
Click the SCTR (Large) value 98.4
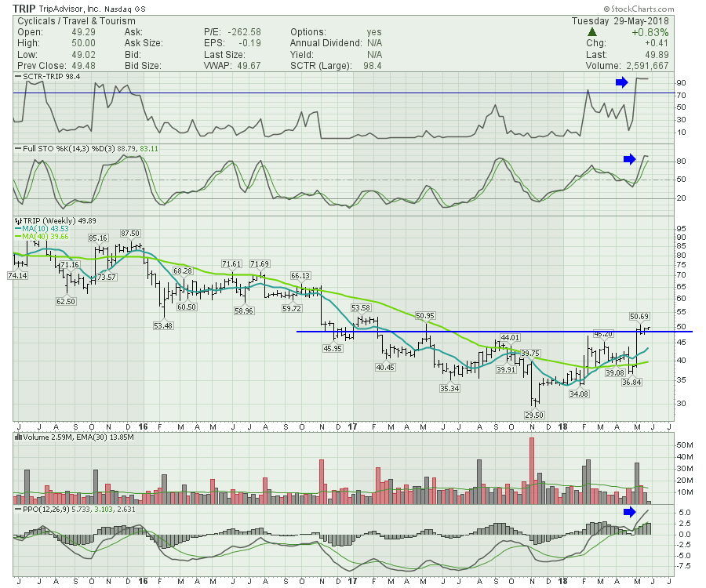pyautogui.click(x=373, y=66)
